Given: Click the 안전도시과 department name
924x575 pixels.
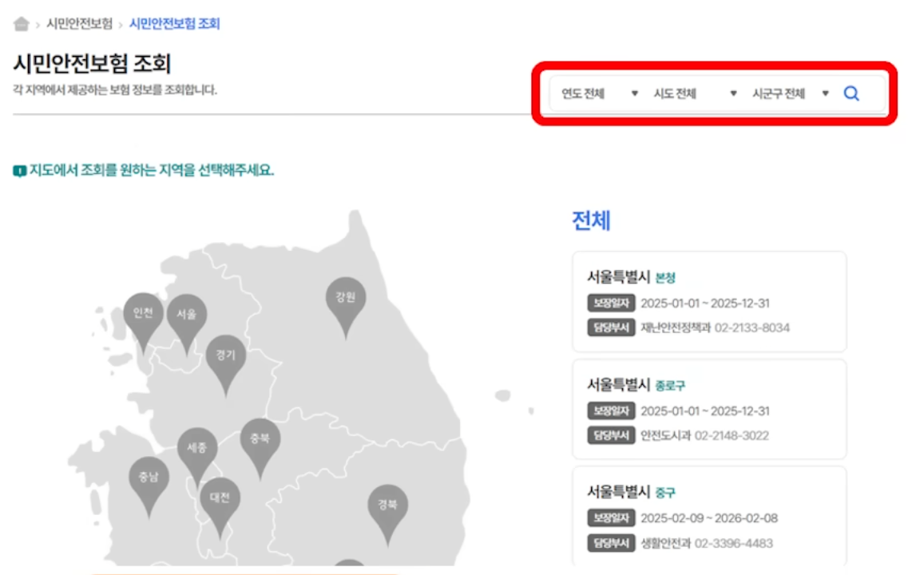Looking at the screenshot, I should [665, 435].
